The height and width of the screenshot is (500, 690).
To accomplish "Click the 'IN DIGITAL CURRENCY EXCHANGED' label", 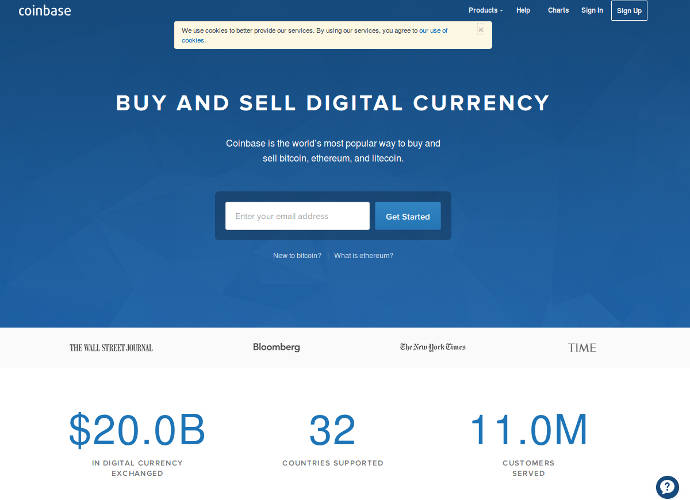I will [x=137, y=468].
